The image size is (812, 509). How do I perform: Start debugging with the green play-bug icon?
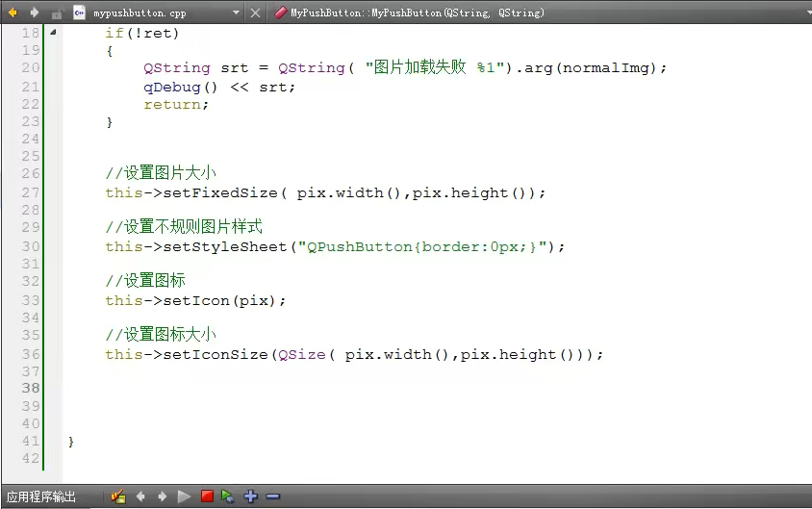(x=227, y=496)
